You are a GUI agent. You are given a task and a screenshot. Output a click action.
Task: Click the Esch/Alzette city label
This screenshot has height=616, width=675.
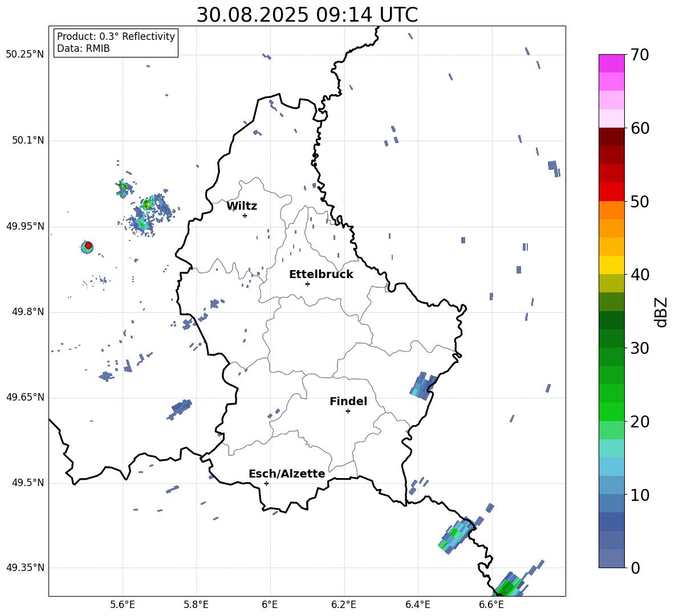coord(287,474)
